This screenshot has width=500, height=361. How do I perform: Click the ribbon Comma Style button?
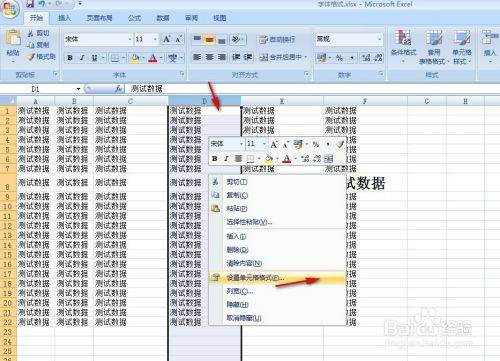coord(352,58)
